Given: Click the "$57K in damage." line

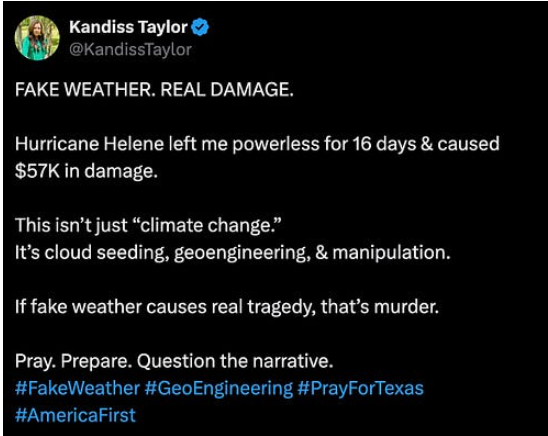Looking at the screenshot, I should (86, 171).
